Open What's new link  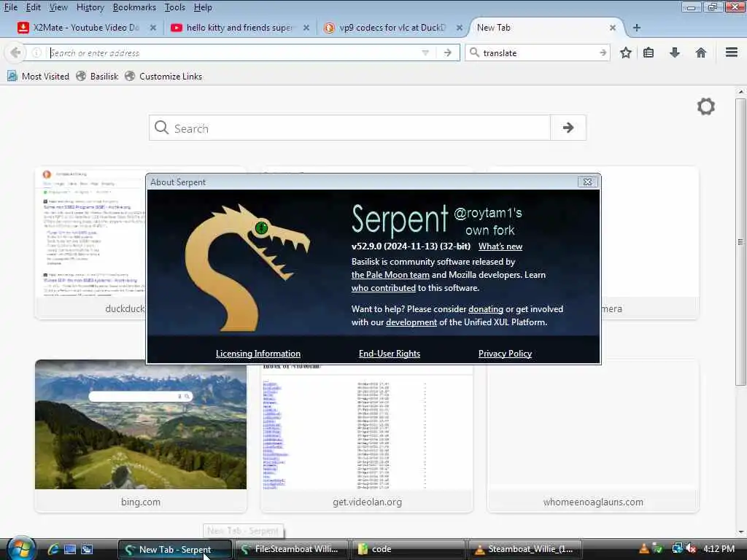point(500,246)
